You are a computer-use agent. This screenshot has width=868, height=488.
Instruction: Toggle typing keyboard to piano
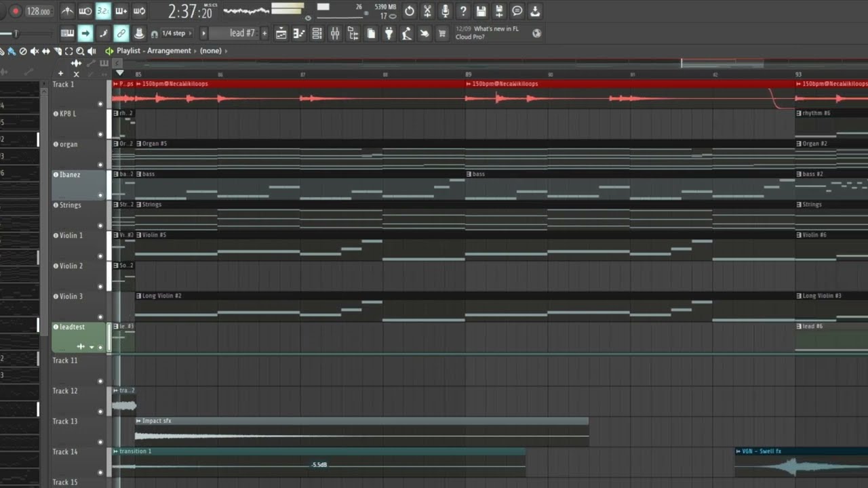pyautogui.click(x=67, y=33)
